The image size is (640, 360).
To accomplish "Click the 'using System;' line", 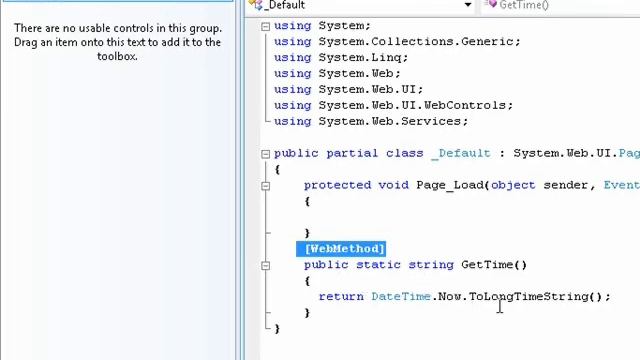I will [x=322, y=26].
